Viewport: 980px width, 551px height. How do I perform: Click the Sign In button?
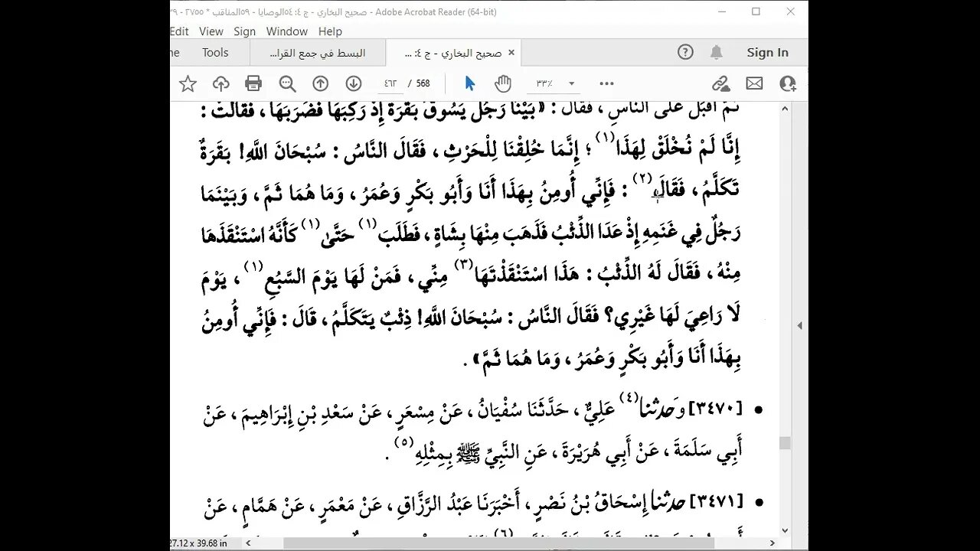767,52
